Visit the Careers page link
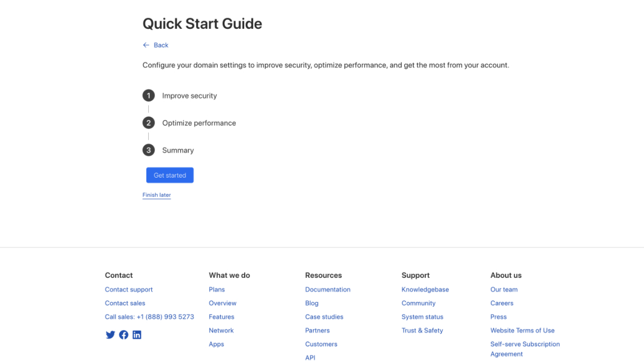The height and width of the screenshot is (361, 644). [502, 303]
